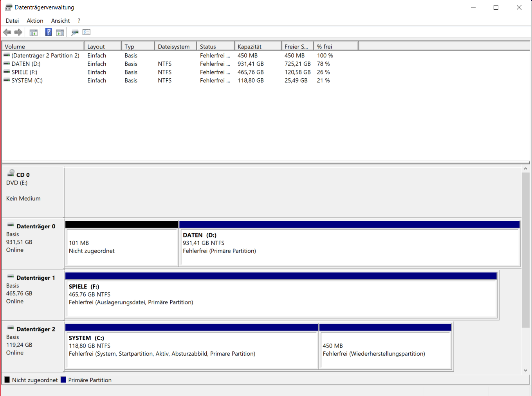Screen dimensions: 532x396
Task: Click the scroll up arrow of disk pane
Action: (525, 169)
